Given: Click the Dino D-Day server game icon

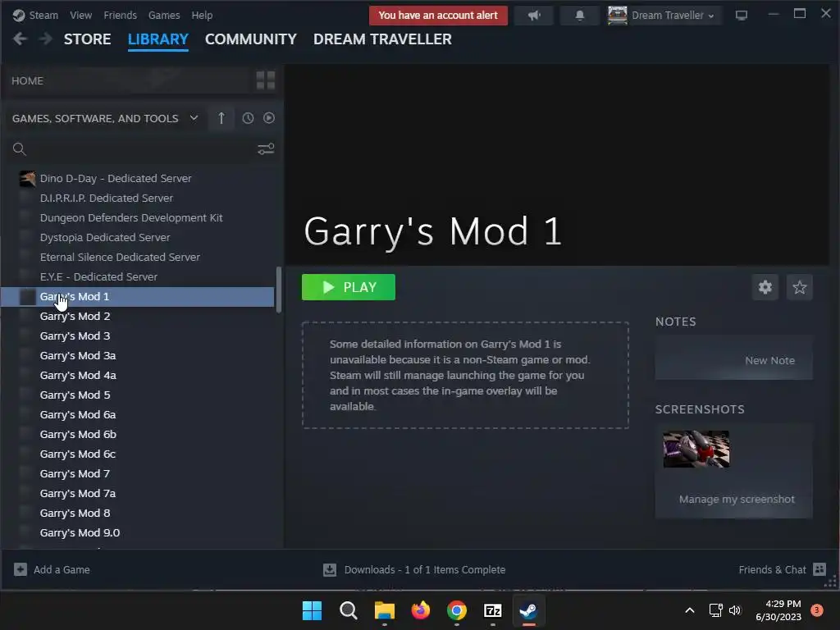Looking at the screenshot, I should coord(27,178).
